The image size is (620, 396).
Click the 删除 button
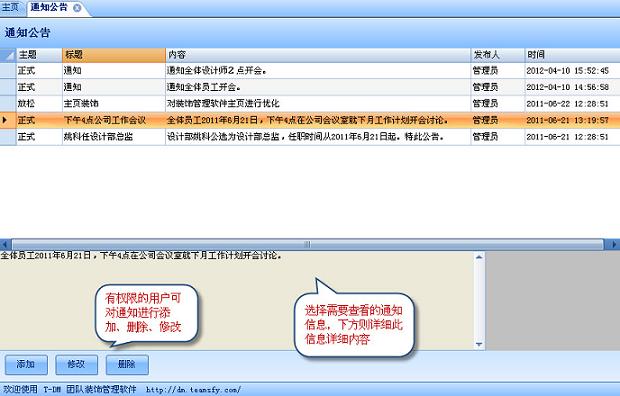127,364
